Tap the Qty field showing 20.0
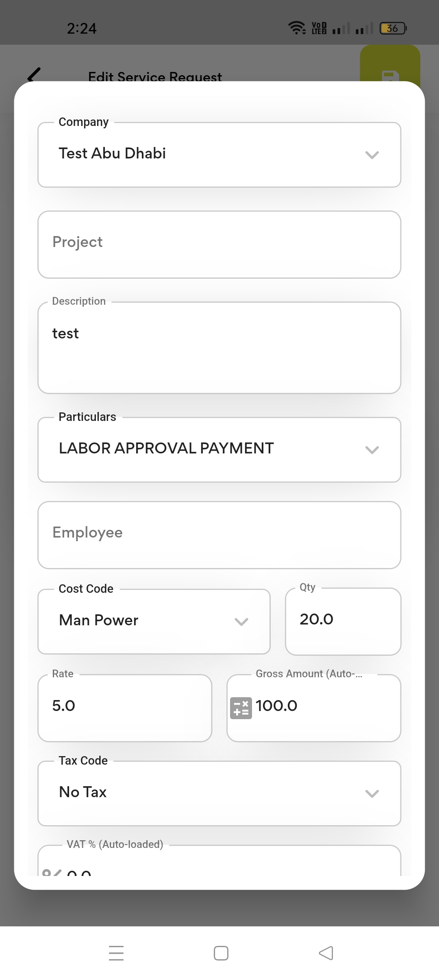 pos(343,621)
